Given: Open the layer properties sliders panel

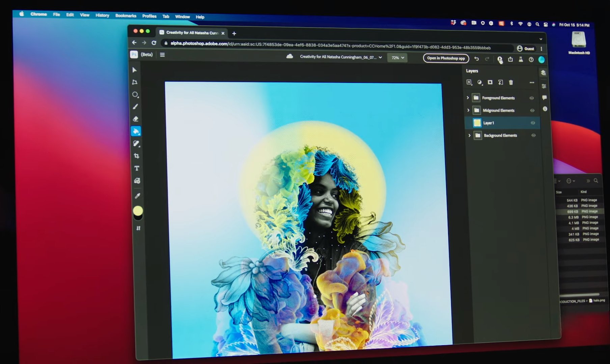Looking at the screenshot, I should [544, 86].
